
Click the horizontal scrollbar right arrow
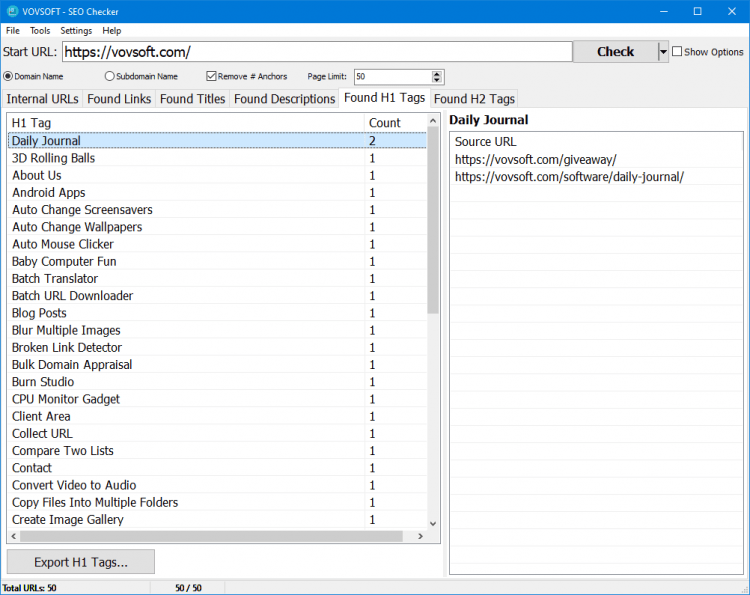[420, 536]
